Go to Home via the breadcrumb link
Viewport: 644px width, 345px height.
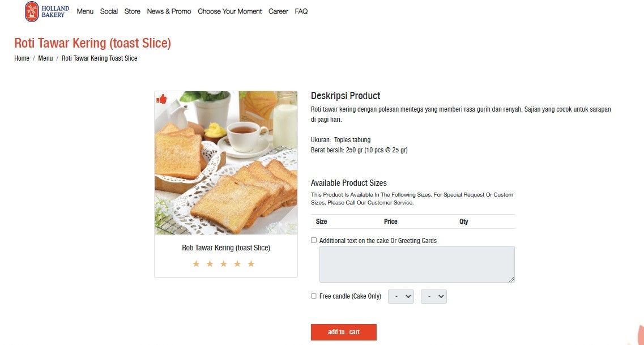22,58
